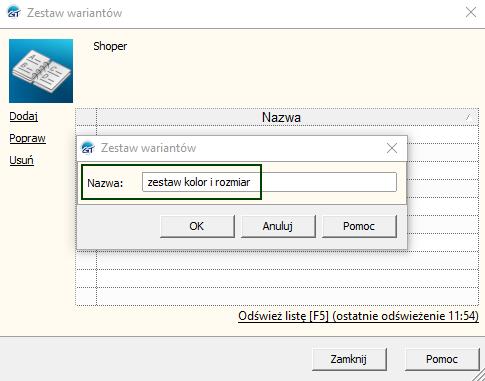The image size is (485, 381).
Task: Click the Dodaj link
Action: click(23, 116)
